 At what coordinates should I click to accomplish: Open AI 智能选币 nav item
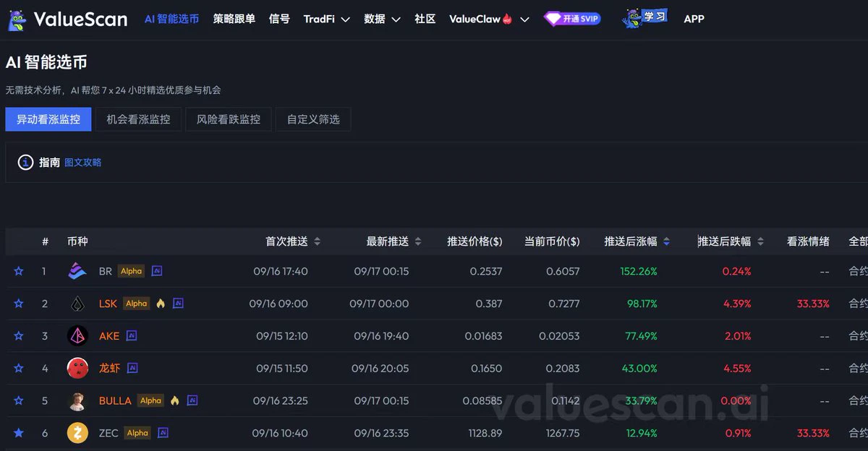click(171, 19)
